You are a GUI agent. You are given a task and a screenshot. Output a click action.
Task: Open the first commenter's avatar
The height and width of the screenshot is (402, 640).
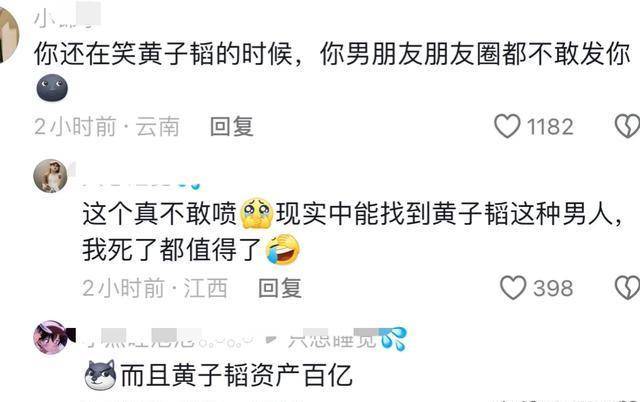tap(8, 35)
